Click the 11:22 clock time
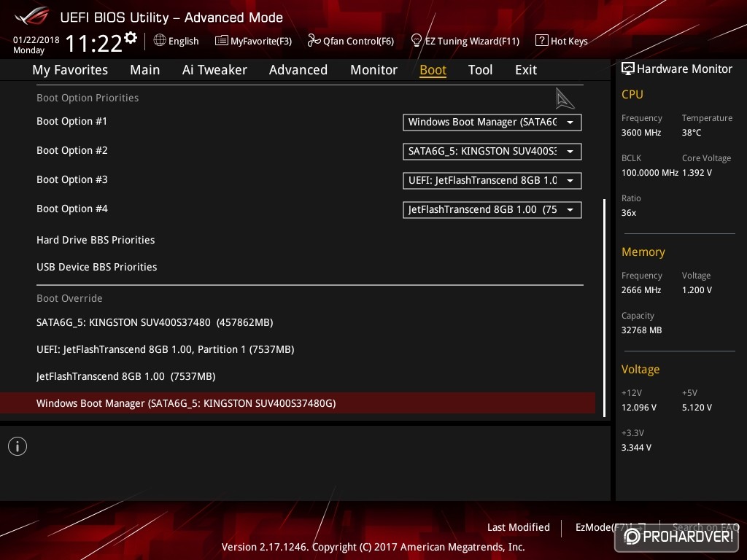The image size is (747, 560). 94,44
